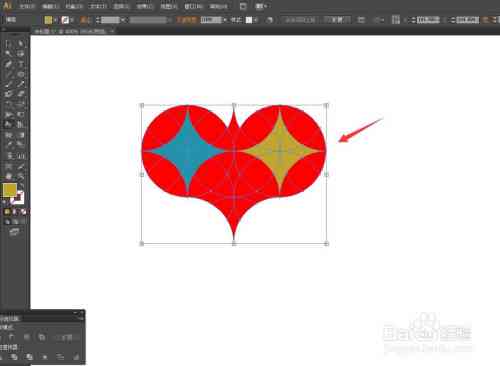Open the File menu
500x366 pixels.
point(26,6)
